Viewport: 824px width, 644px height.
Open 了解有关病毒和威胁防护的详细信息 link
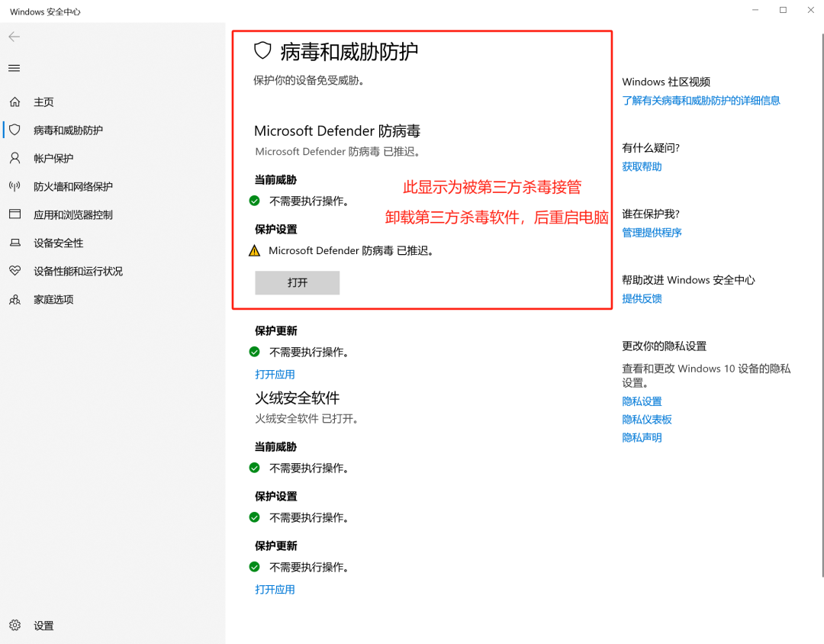[x=701, y=101]
